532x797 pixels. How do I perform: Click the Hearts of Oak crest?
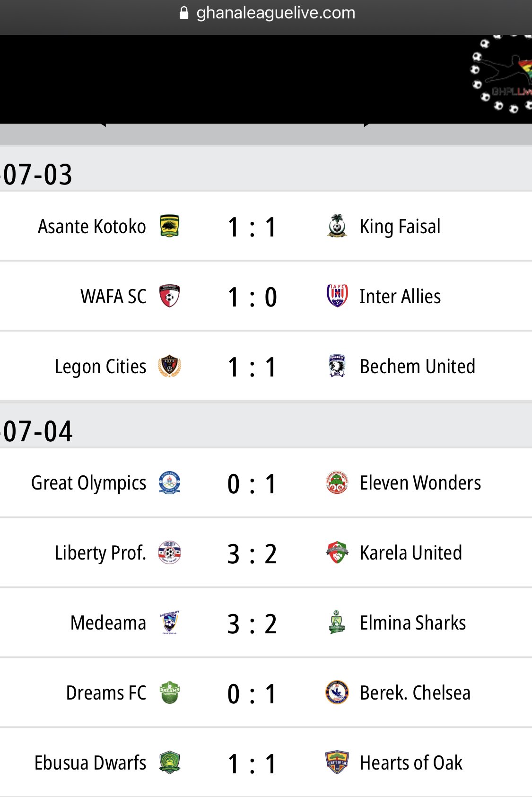click(x=337, y=762)
